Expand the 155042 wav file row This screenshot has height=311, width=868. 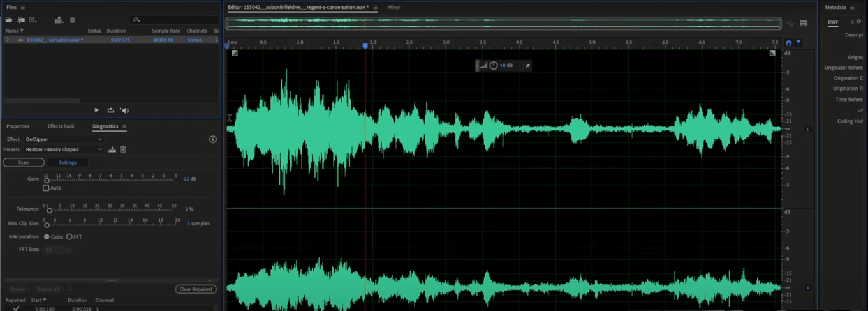[x=8, y=40]
